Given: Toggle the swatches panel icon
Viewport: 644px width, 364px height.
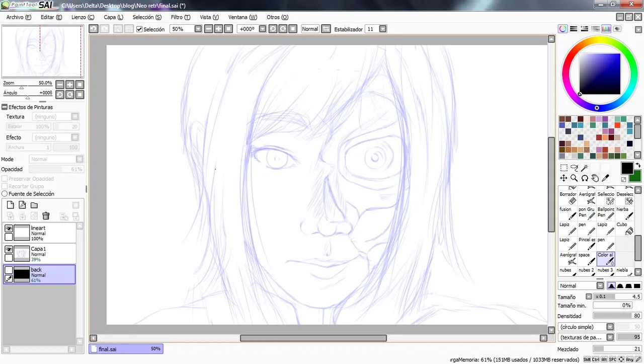Looking at the screenshot, I should click(606, 29).
